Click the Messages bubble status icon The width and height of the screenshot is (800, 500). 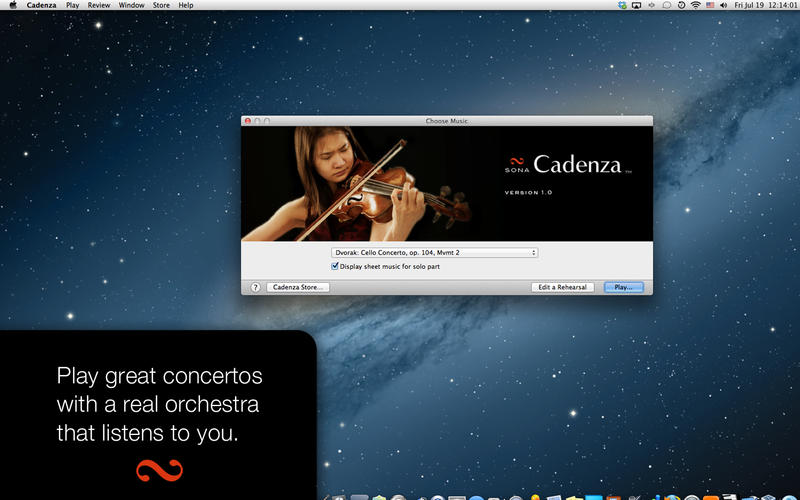coord(666,5)
